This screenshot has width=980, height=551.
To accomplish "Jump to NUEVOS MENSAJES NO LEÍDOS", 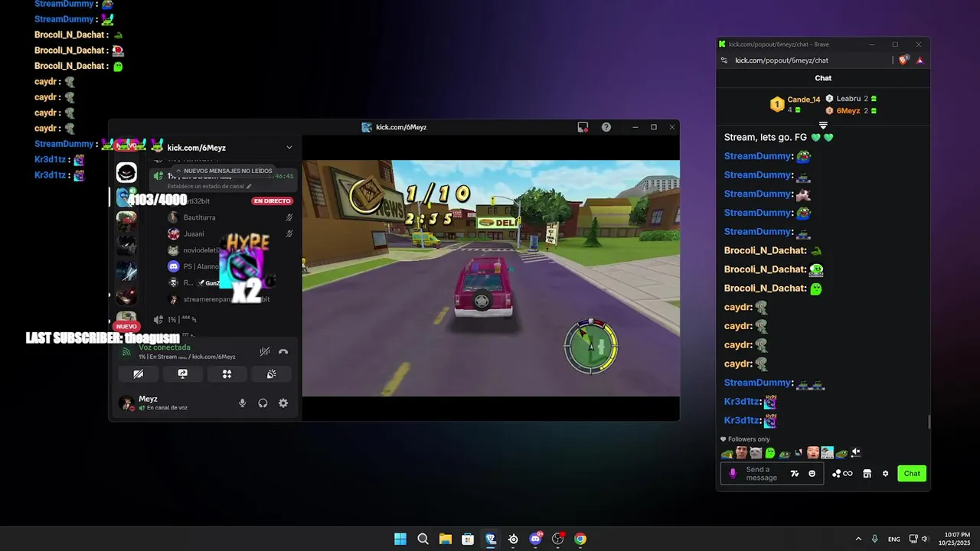I will [224, 171].
